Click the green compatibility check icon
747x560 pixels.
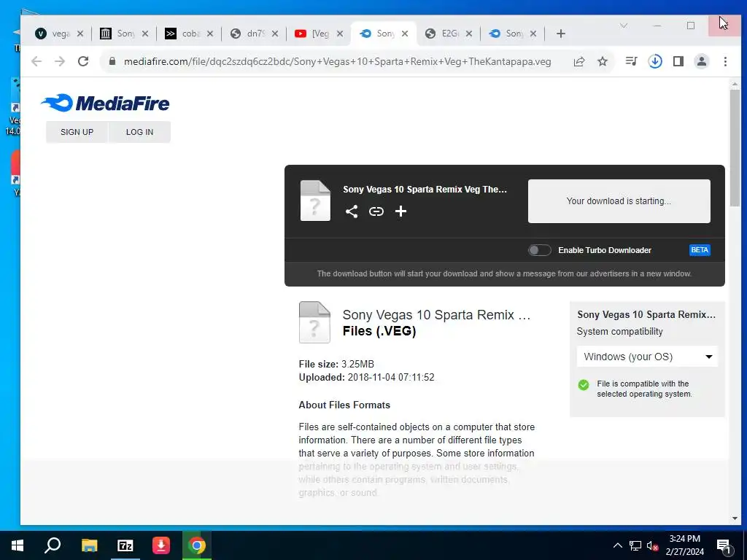click(x=584, y=385)
